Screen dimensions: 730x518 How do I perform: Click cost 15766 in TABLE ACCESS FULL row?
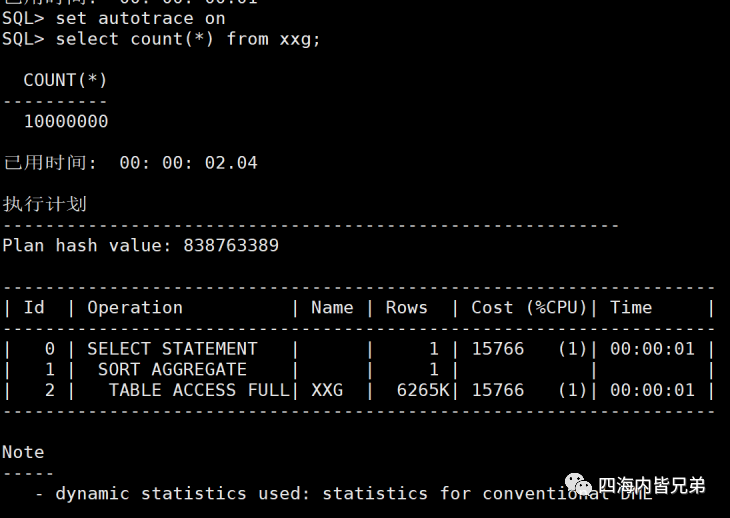tap(498, 390)
